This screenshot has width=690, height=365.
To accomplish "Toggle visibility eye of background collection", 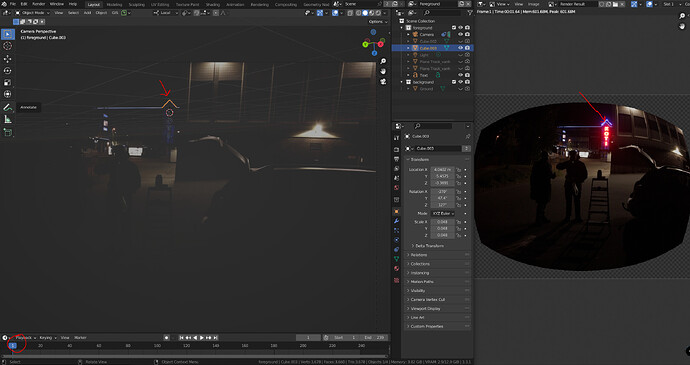I will click(460, 82).
